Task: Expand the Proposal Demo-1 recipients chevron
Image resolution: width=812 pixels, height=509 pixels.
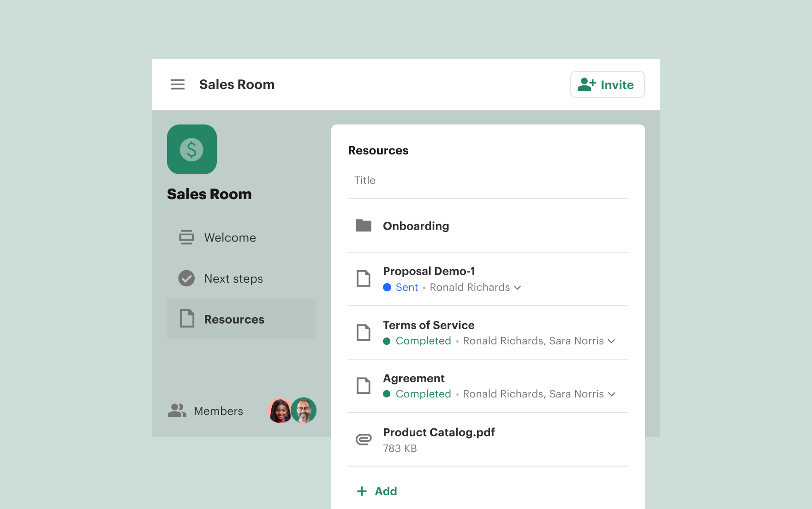Action: coord(518,288)
